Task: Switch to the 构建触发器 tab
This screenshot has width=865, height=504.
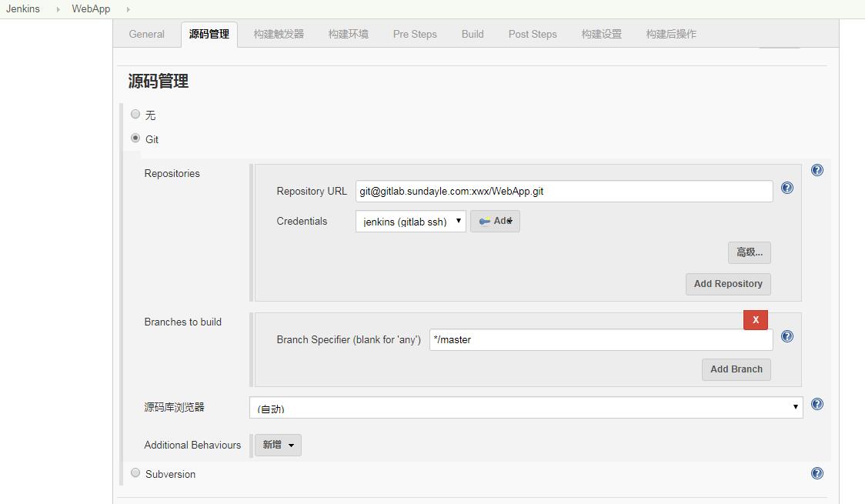Action: [x=279, y=34]
